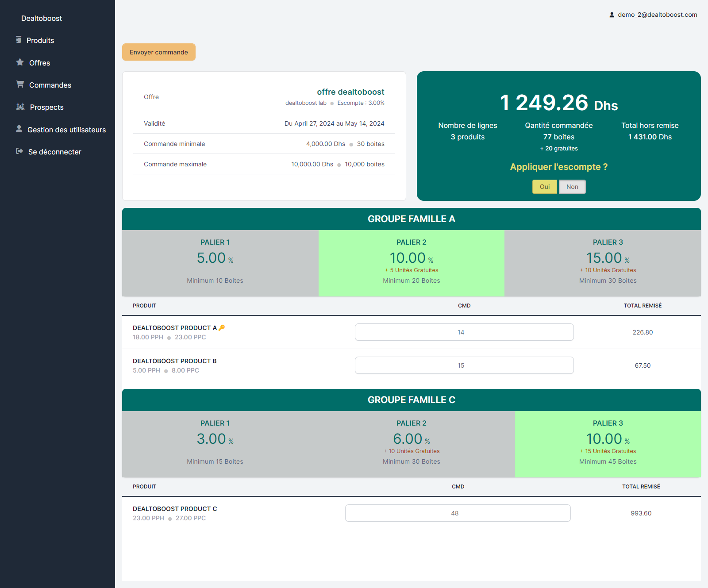
Task: Focus the quantity field for Product A
Action: (x=464, y=332)
